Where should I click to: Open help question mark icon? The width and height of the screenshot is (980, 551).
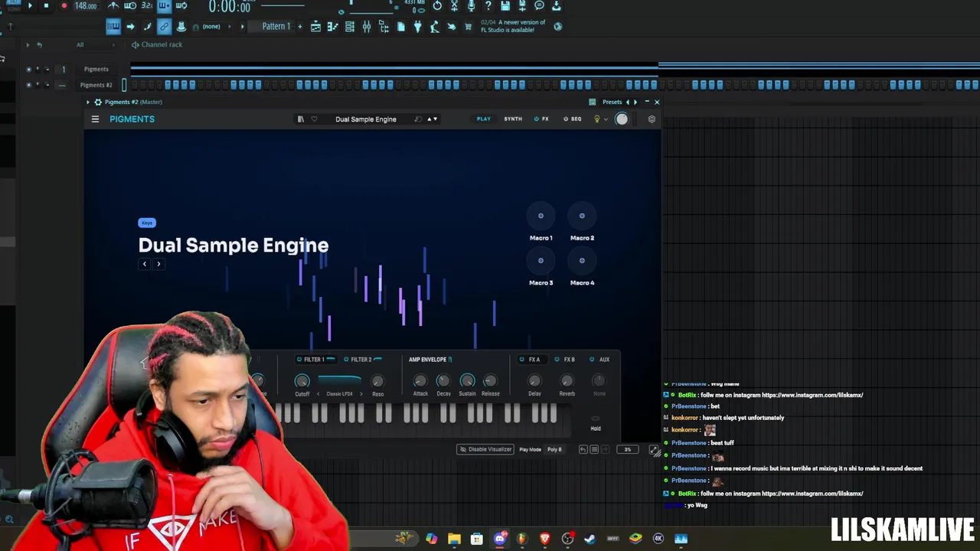click(x=488, y=6)
